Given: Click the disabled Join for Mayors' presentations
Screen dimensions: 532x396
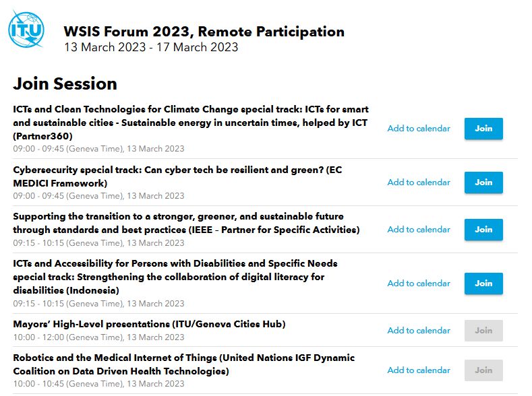Looking at the screenshot, I should click(483, 330).
